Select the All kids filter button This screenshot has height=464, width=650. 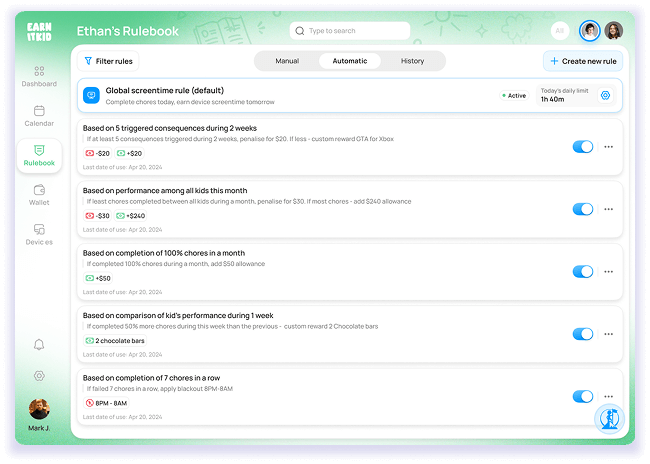[559, 31]
